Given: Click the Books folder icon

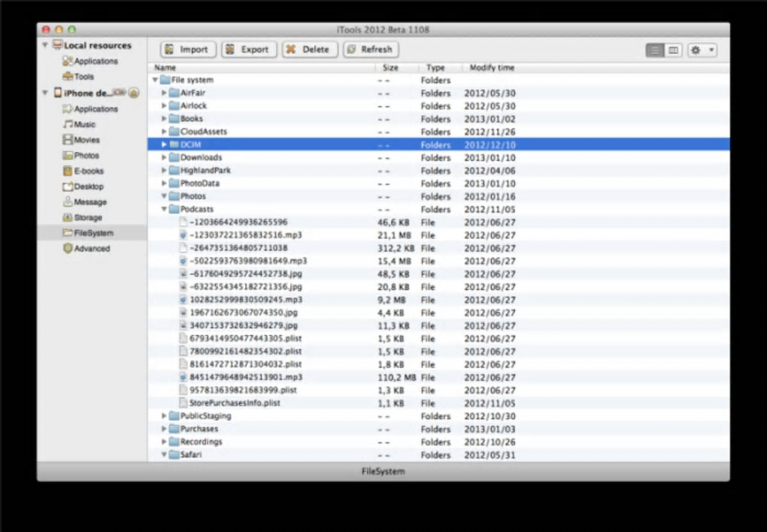Looking at the screenshot, I should pyautogui.click(x=174, y=118).
